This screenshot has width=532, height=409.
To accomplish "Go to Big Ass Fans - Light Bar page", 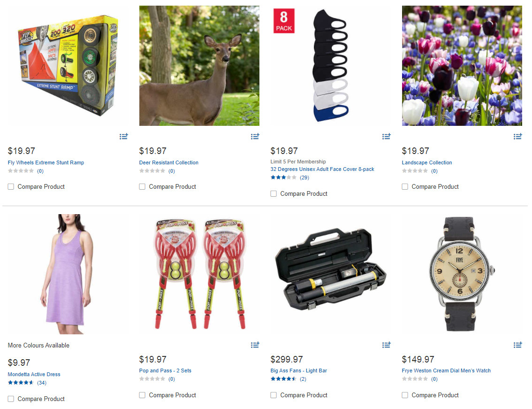I will (x=298, y=370).
